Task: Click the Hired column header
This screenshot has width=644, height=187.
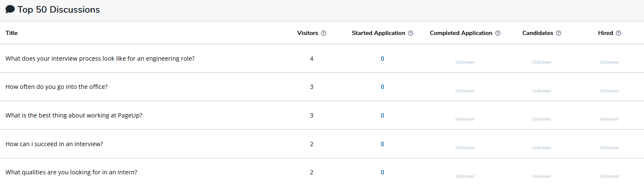Action: (x=605, y=33)
